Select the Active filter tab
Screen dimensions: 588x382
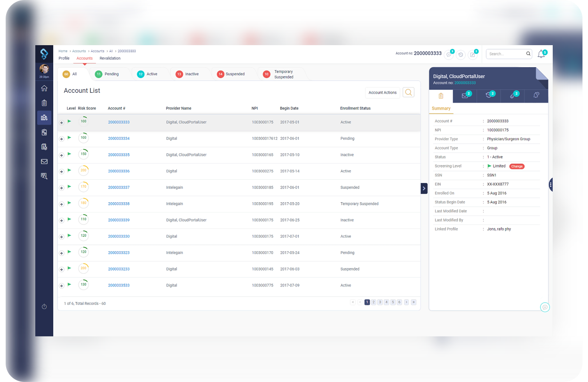pyautogui.click(x=147, y=74)
